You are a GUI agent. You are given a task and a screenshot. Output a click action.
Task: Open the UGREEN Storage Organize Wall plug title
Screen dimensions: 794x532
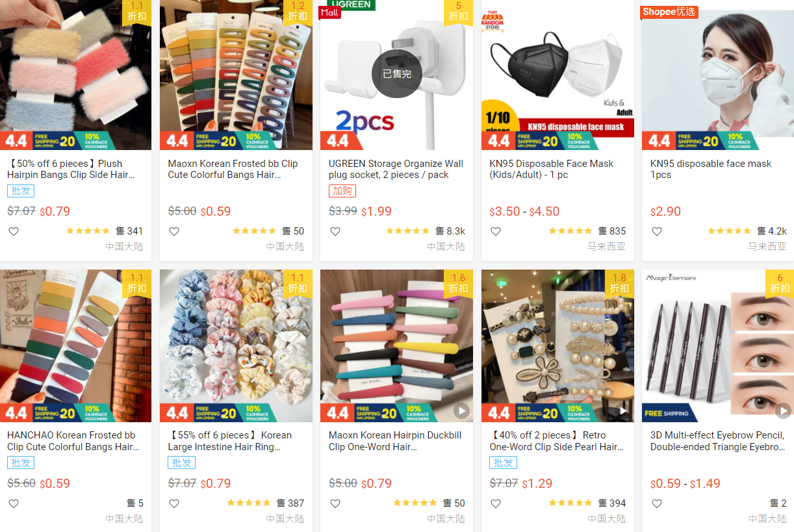click(x=396, y=169)
